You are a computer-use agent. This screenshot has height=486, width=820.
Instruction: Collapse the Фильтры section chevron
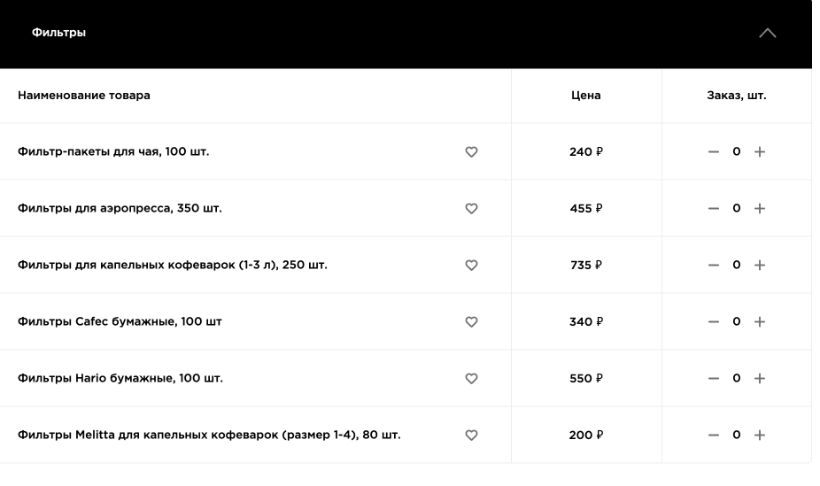click(767, 34)
